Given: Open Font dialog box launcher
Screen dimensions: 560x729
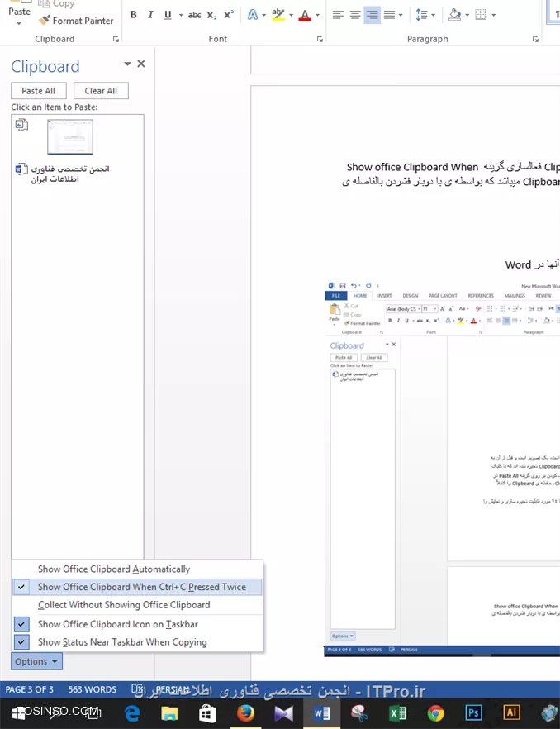Looking at the screenshot, I should pos(320,40).
